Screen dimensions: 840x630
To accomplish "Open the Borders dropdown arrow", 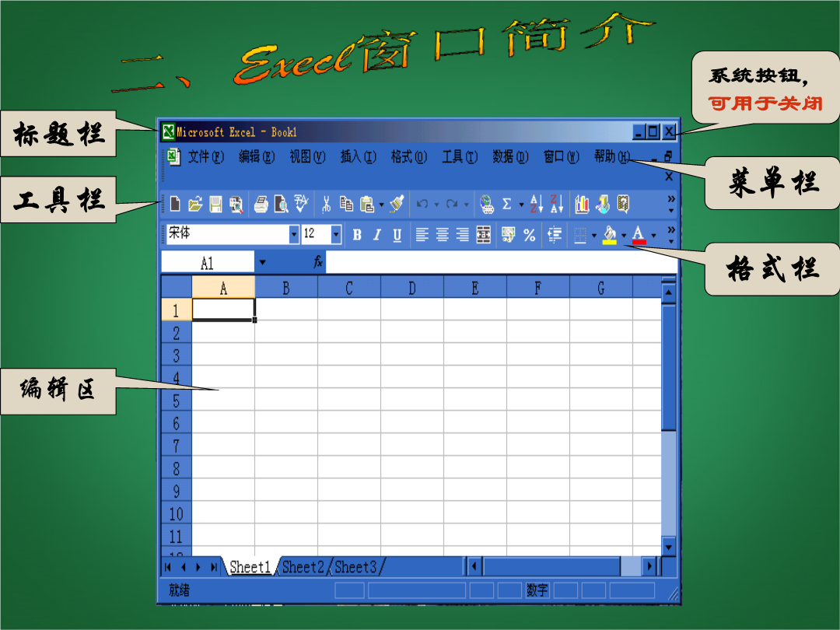I will pyautogui.click(x=594, y=236).
